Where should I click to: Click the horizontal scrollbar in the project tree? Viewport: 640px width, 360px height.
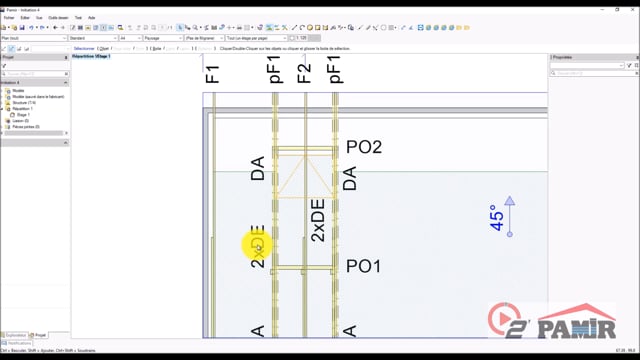[33, 133]
